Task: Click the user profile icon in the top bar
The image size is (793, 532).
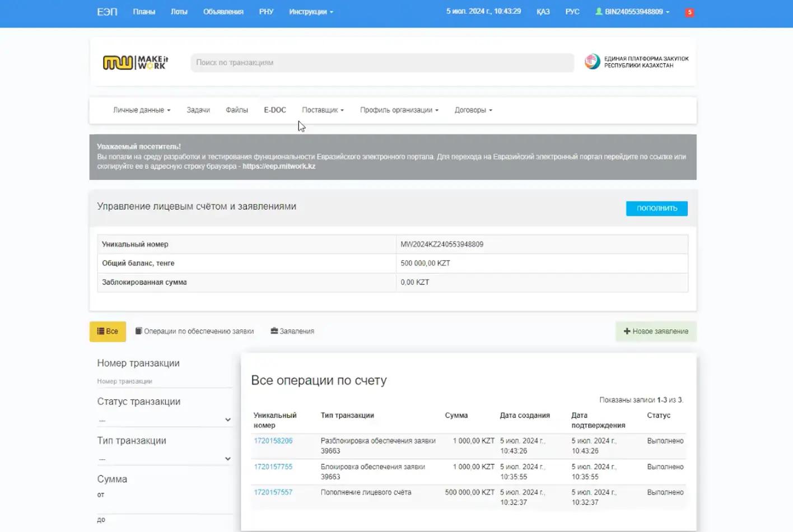Action: coord(599,11)
